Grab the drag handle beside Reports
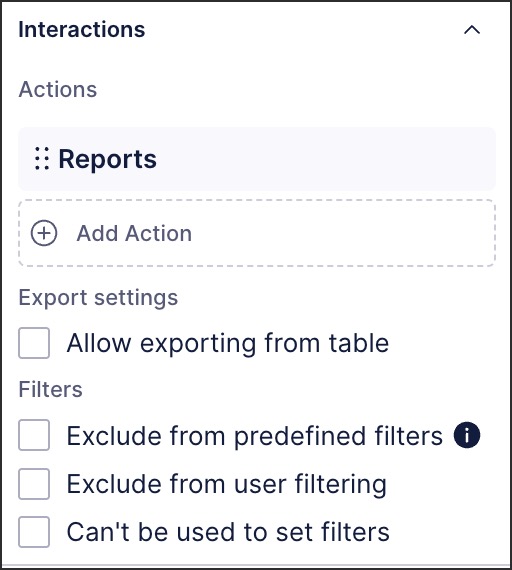 [42, 159]
